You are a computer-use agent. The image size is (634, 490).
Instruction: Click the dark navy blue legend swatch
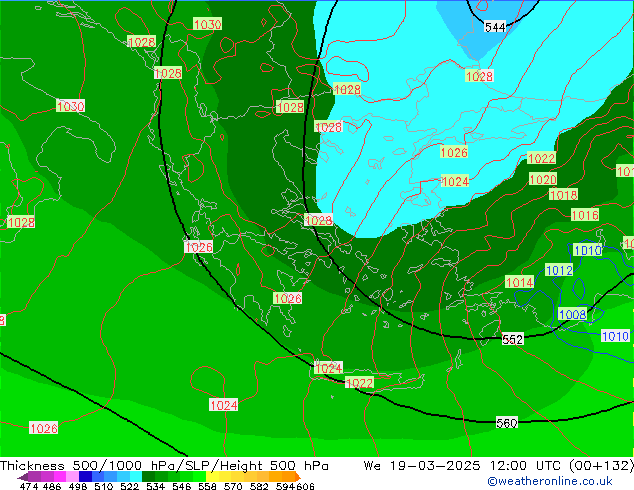tap(85, 476)
